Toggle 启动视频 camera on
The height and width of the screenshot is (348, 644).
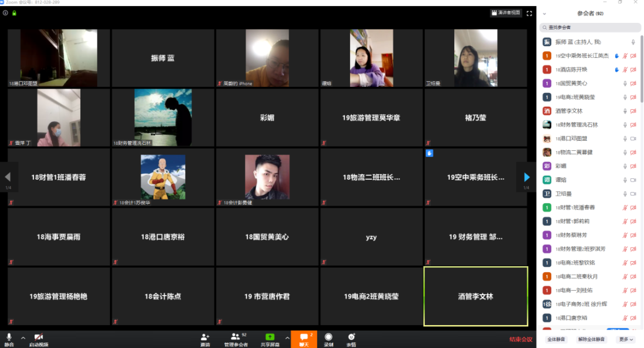pos(38,337)
